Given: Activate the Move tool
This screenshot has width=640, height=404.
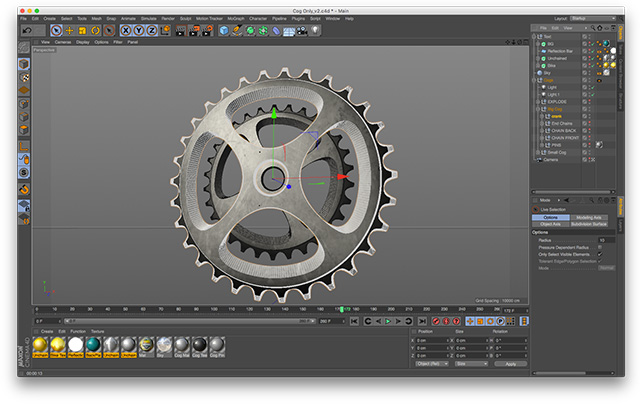Looking at the screenshot, I should point(70,30).
